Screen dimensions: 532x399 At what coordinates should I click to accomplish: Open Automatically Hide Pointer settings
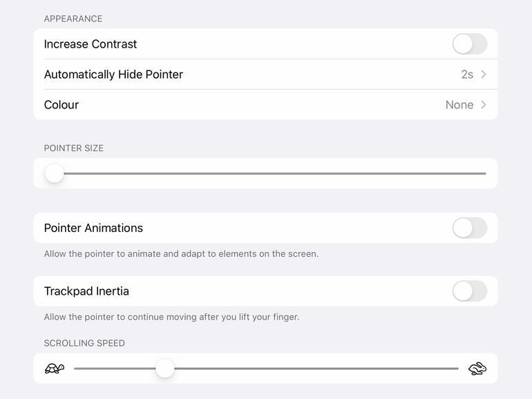pyautogui.click(x=113, y=75)
